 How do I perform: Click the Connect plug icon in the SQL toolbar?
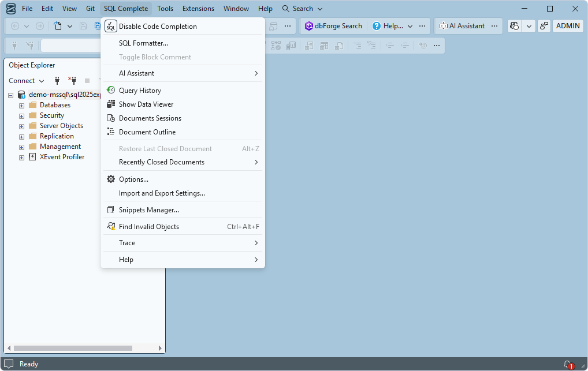point(14,46)
